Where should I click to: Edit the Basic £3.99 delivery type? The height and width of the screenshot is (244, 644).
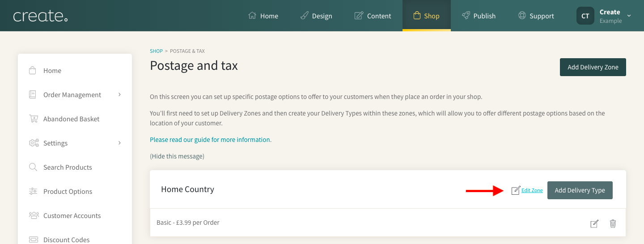pos(594,223)
